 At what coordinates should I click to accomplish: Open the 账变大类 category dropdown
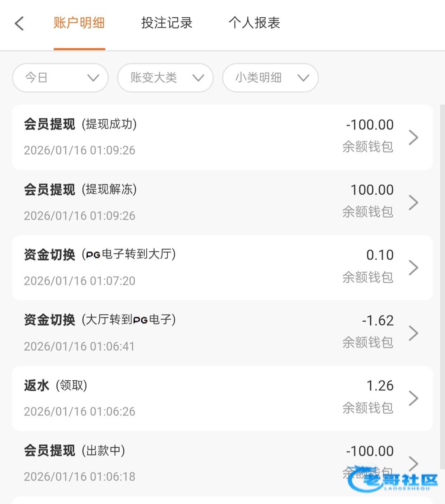[x=165, y=77]
